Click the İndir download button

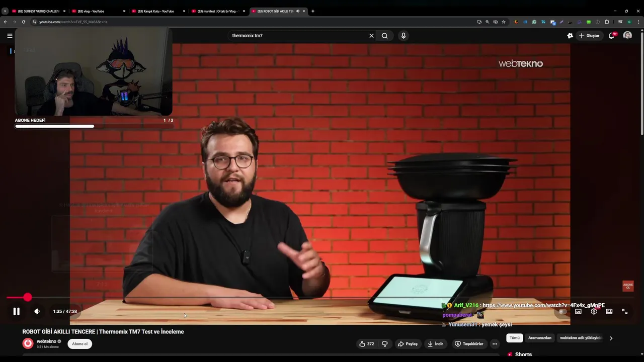pyautogui.click(x=435, y=344)
